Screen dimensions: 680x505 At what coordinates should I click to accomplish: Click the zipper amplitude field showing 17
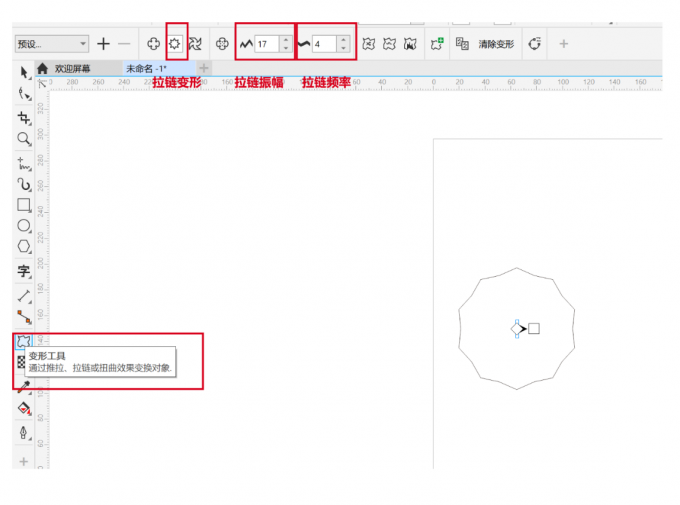point(266,44)
